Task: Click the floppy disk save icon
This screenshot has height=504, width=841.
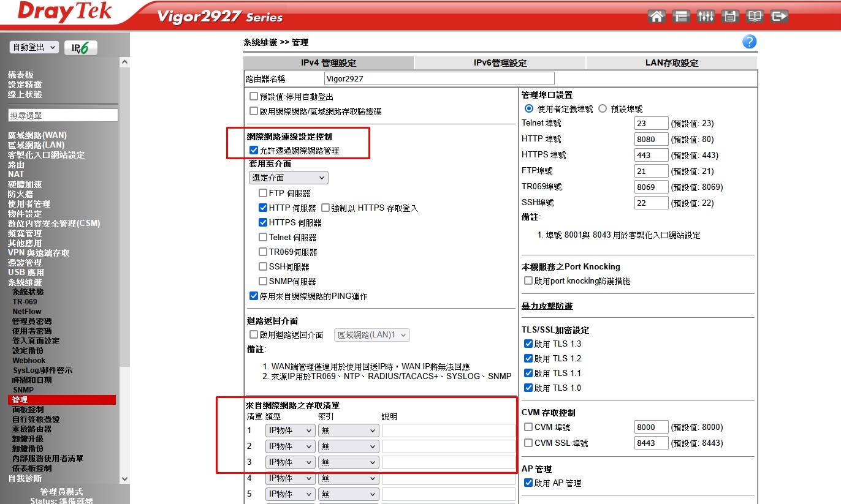Action: 730,17
